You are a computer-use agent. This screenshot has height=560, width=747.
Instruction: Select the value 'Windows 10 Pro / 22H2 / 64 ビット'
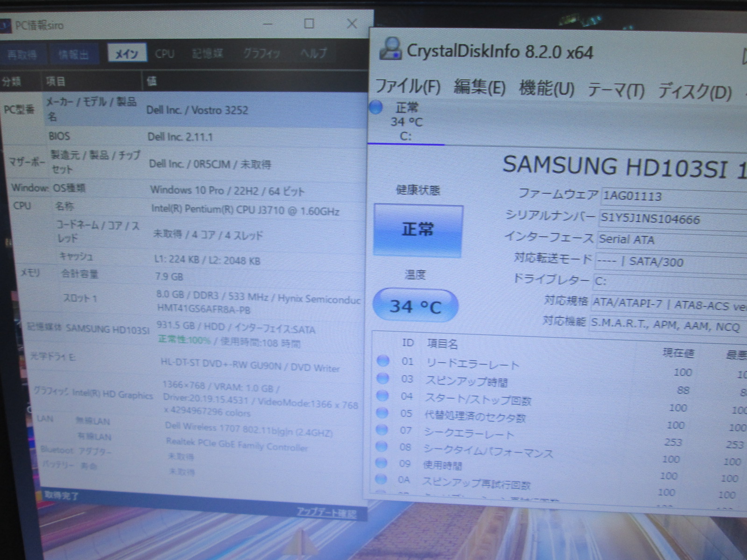227,190
